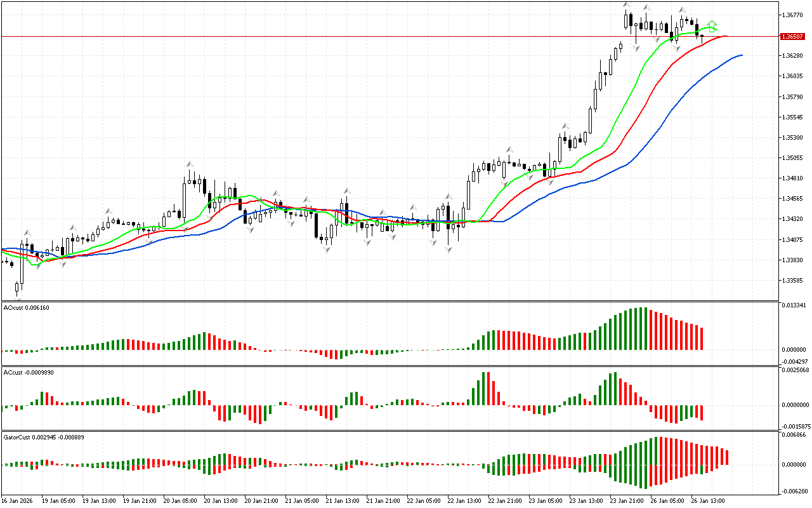
Task: Click the tallest green AOcust histogram bar
Action: click(641, 328)
